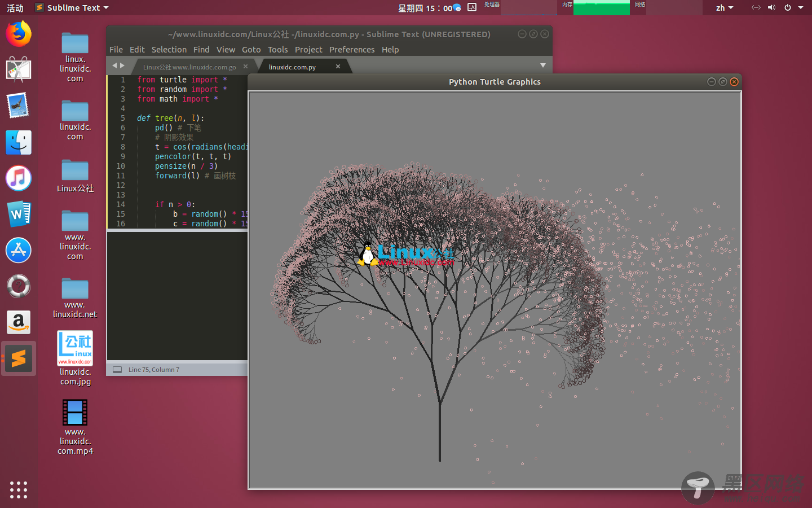Click the 'pensize(n / 3)' code line
The width and height of the screenshot is (812, 508).
[186, 166]
